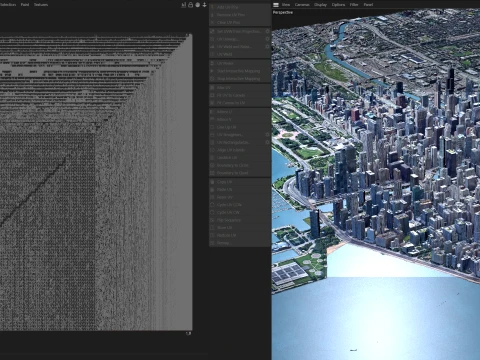
Task: Open the viewport View menu
Action: pos(286,5)
